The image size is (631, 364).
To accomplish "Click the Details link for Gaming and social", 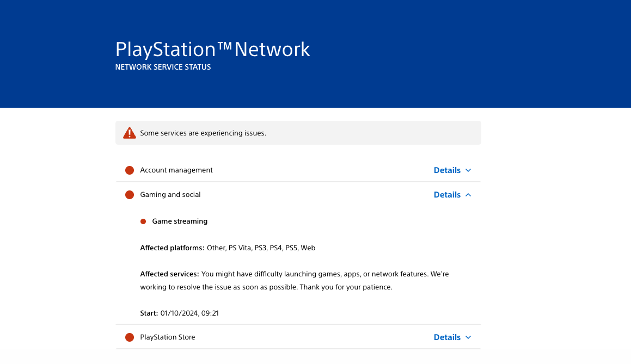I will pos(447,195).
